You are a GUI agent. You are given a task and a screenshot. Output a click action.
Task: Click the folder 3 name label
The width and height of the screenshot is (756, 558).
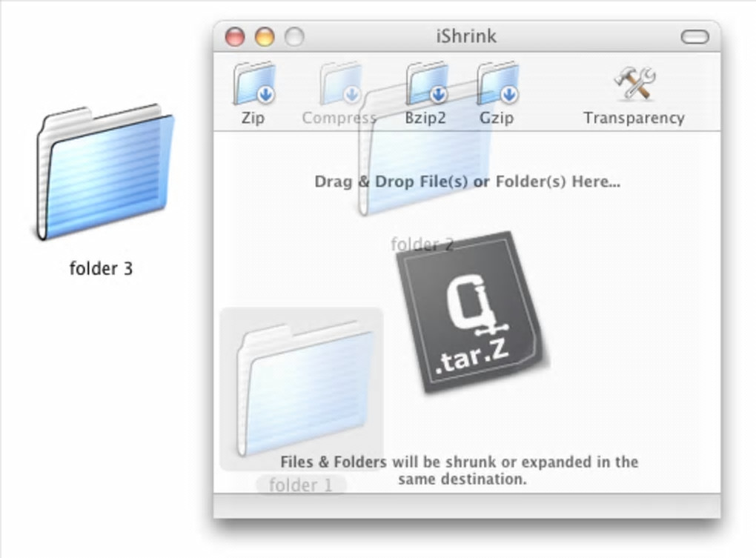click(101, 268)
